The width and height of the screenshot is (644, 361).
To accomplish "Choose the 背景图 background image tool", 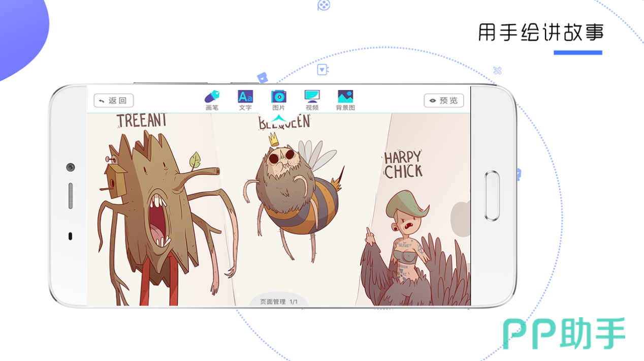I will 345,100.
